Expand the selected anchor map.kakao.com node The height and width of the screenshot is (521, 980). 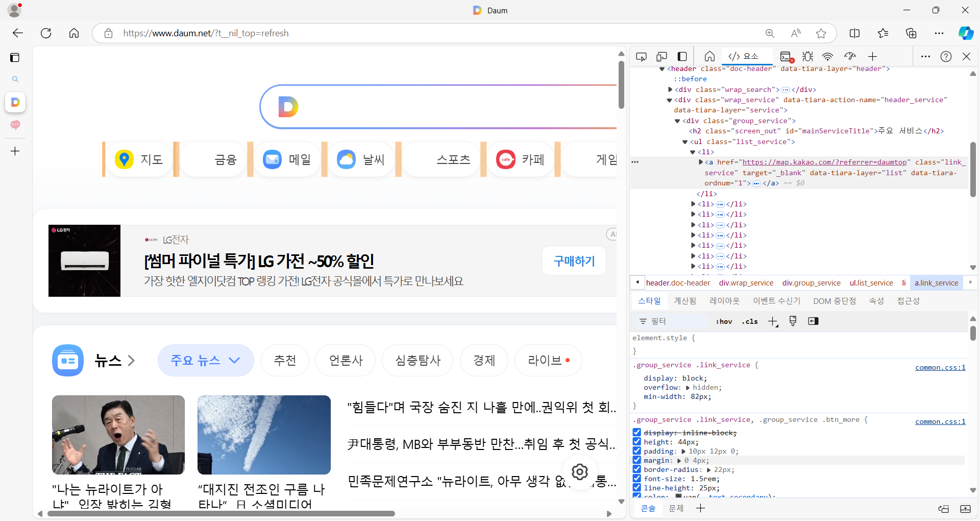(x=701, y=162)
